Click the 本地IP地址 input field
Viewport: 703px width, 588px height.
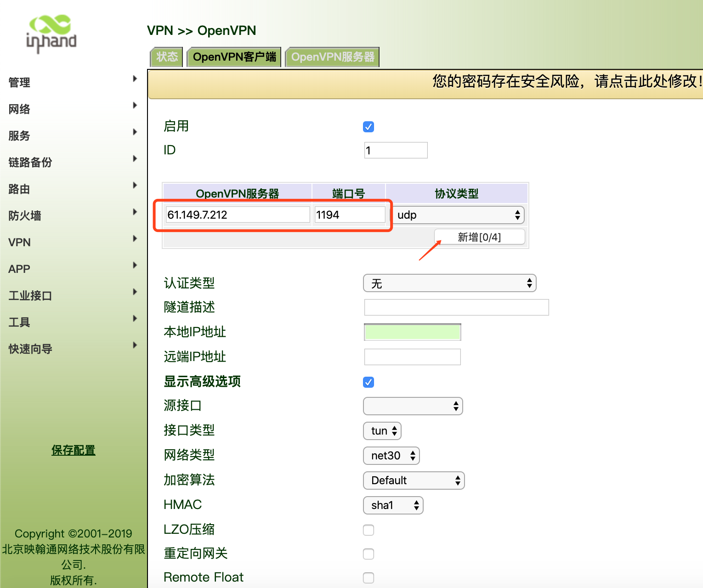[412, 332]
